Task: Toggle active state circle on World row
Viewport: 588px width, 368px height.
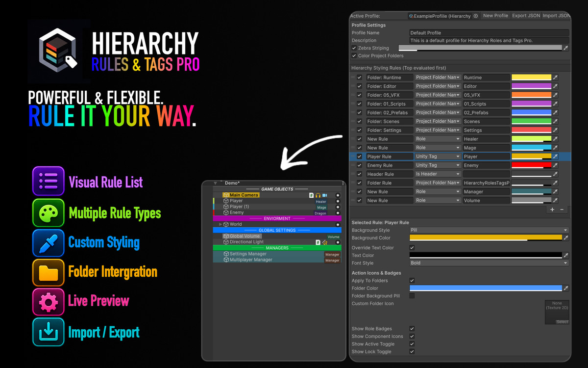Action: (x=338, y=225)
